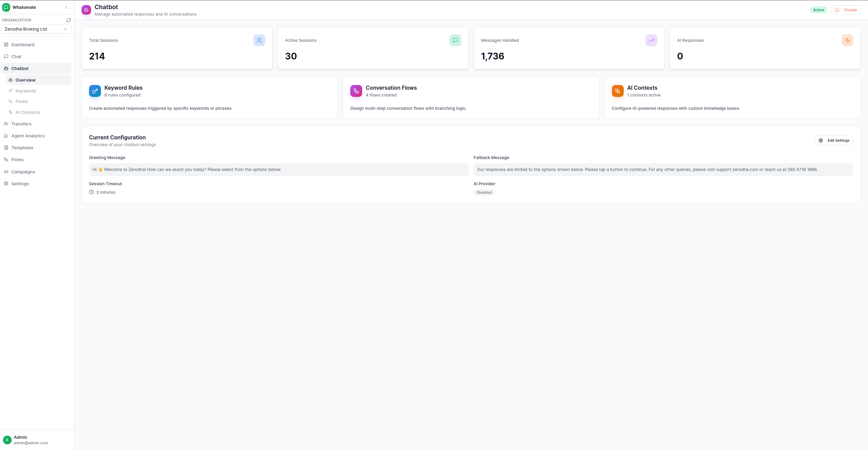The width and height of the screenshot is (868, 450).
Task: Click the greeting message text field
Action: click(279, 169)
